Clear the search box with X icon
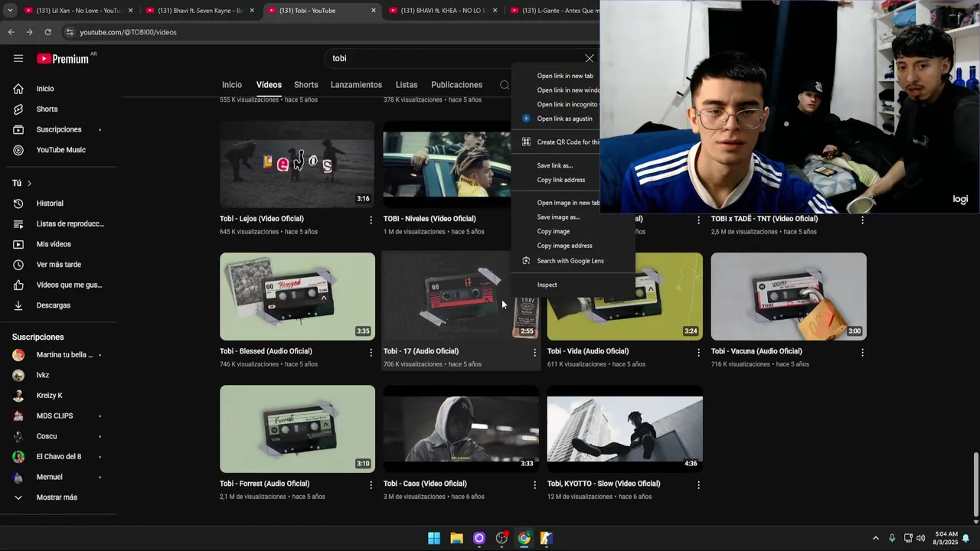980x551 pixels. pos(589,58)
